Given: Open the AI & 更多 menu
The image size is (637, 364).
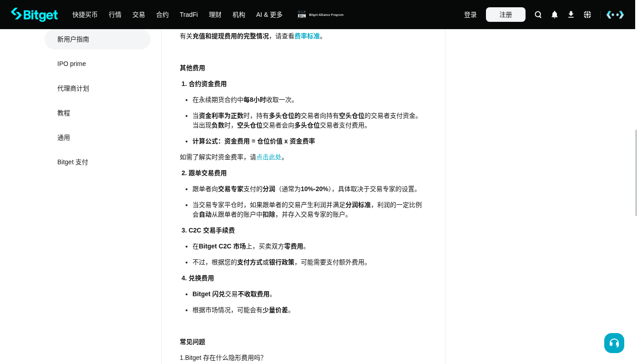Looking at the screenshot, I should pos(269,15).
